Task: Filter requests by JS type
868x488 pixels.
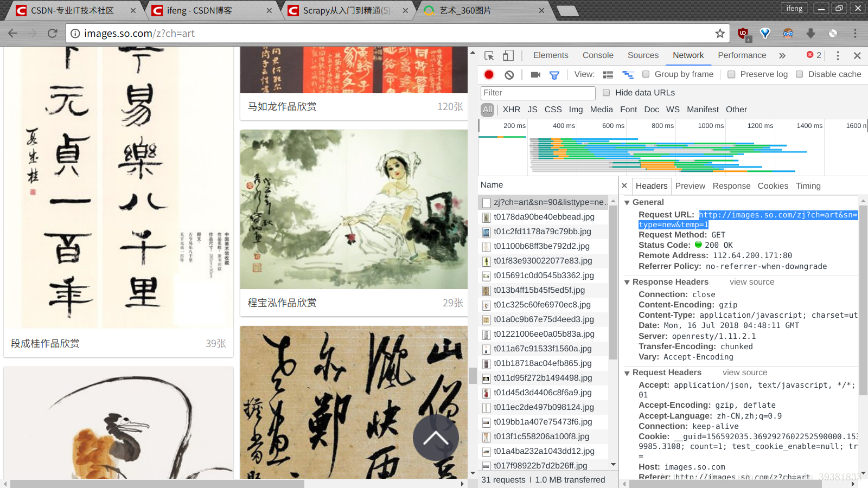Action: tap(532, 110)
